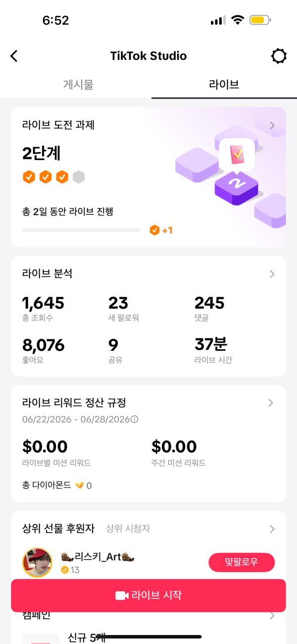Tap the info icon beside date range
The width and height of the screenshot is (297, 644).
(x=135, y=420)
